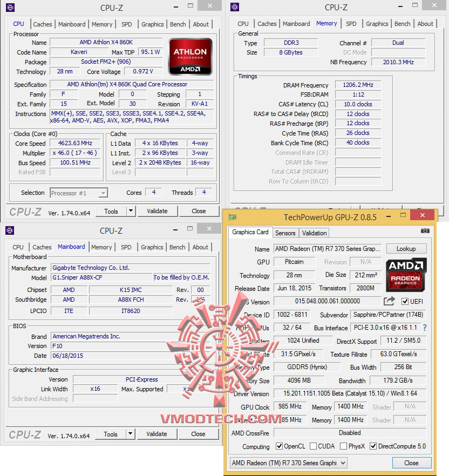This screenshot has height=476, width=449.
Task: Click the GPU-Z app icon in its title bar
Action: (x=233, y=217)
